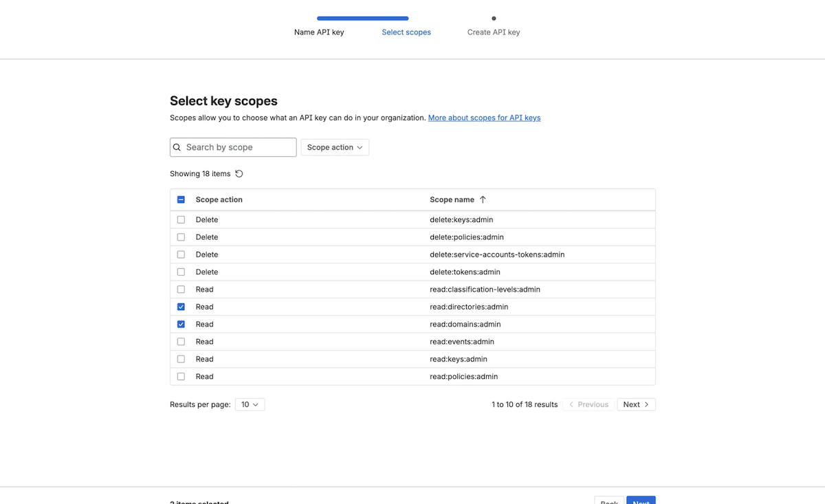Click the refresh icon beside Showing 18 items

tap(239, 173)
